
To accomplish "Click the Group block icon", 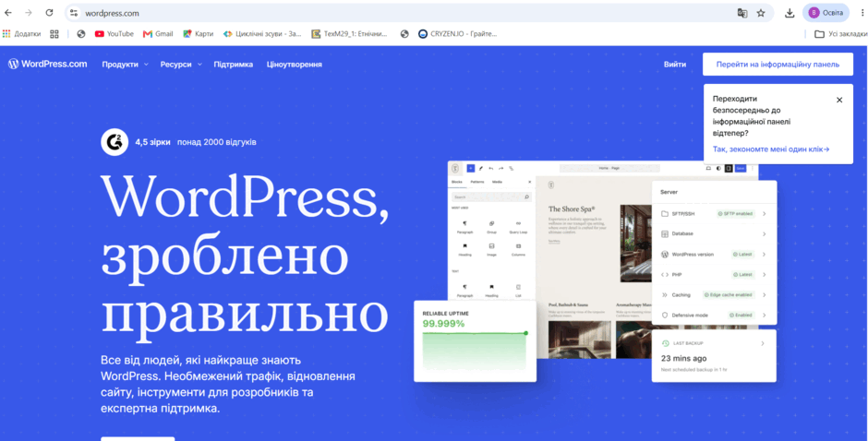I will click(491, 223).
